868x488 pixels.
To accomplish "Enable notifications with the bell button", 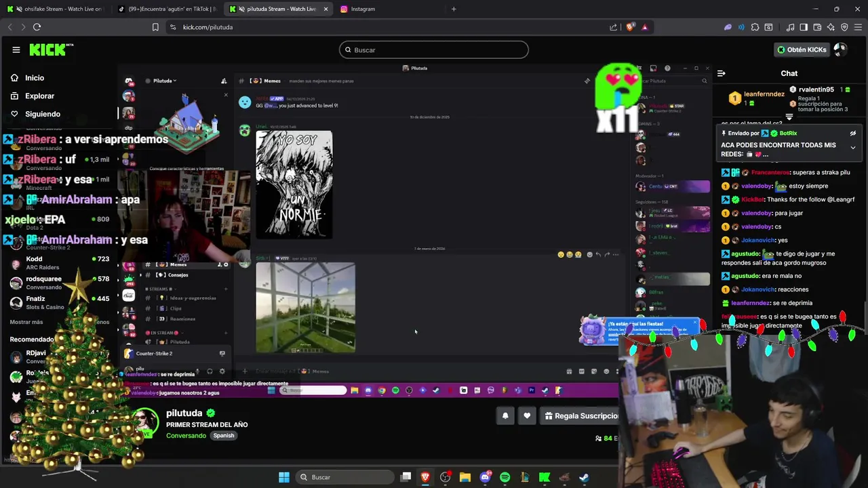I will (x=505, y=416).
